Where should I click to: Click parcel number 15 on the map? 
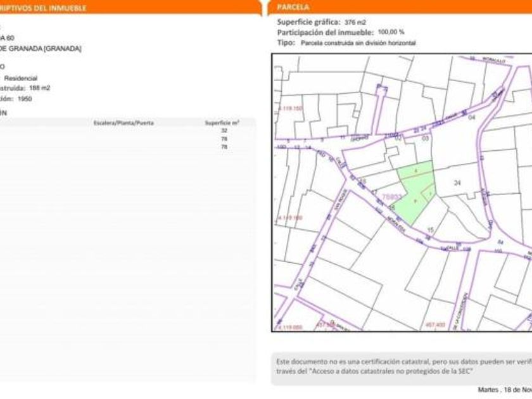(430, 229)
